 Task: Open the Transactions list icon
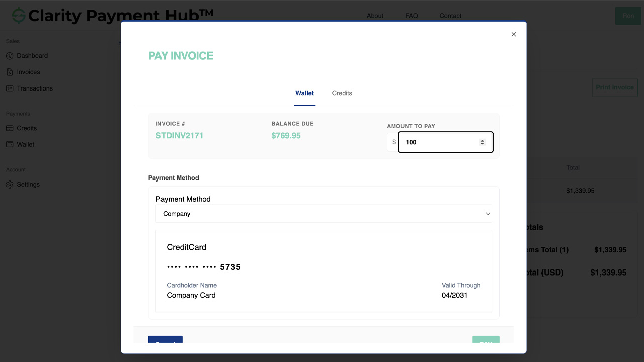10,88
